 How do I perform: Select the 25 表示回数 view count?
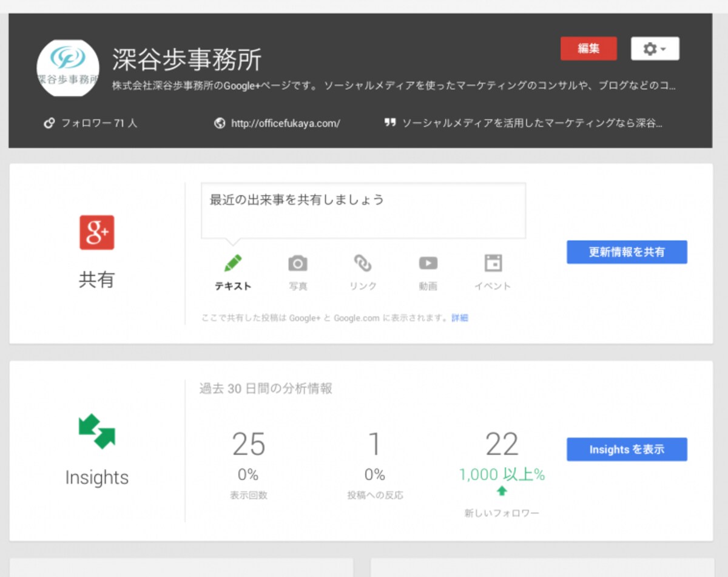(x=249, y=445)
